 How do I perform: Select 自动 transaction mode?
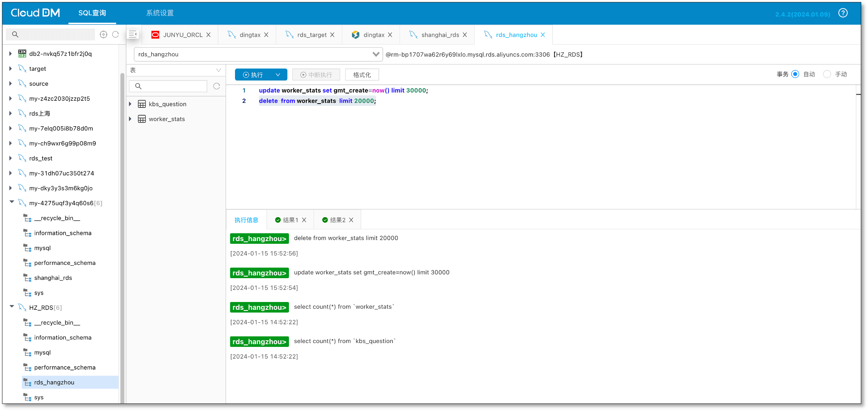click(x=795, y=74)
